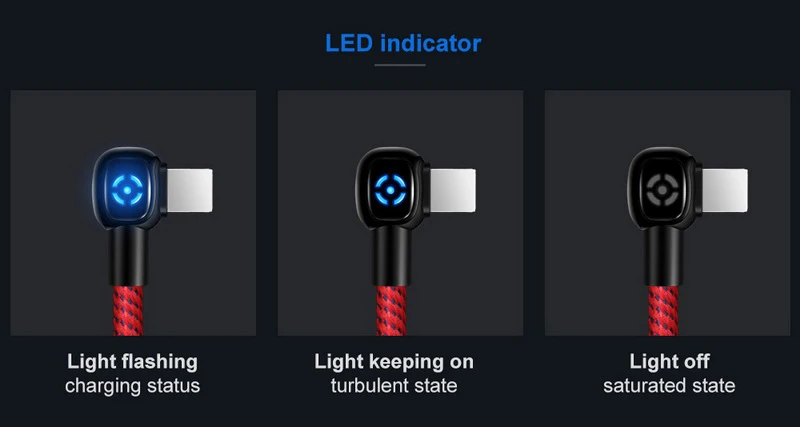Click the red braided cable in the middle panel
800x427 pixels.
[391, 310]
